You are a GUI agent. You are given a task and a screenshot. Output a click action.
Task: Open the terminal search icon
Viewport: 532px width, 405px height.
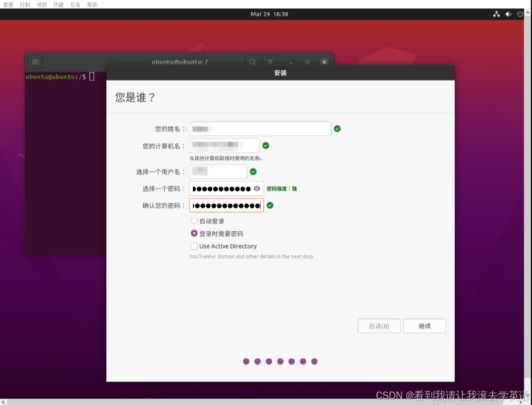[x=251, y=61]
